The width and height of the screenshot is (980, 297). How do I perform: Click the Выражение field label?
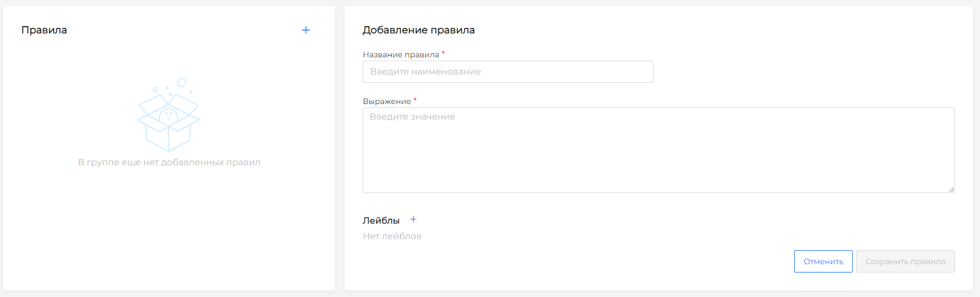(387, 101)
